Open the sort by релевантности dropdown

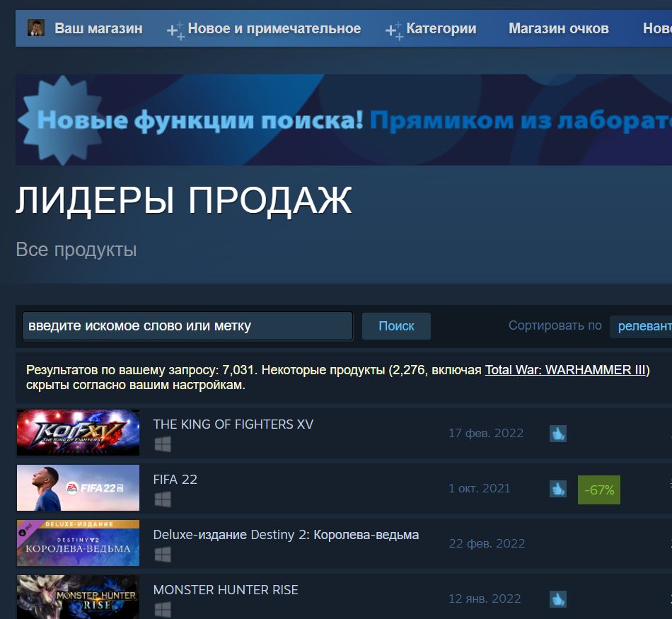(642, 326)
